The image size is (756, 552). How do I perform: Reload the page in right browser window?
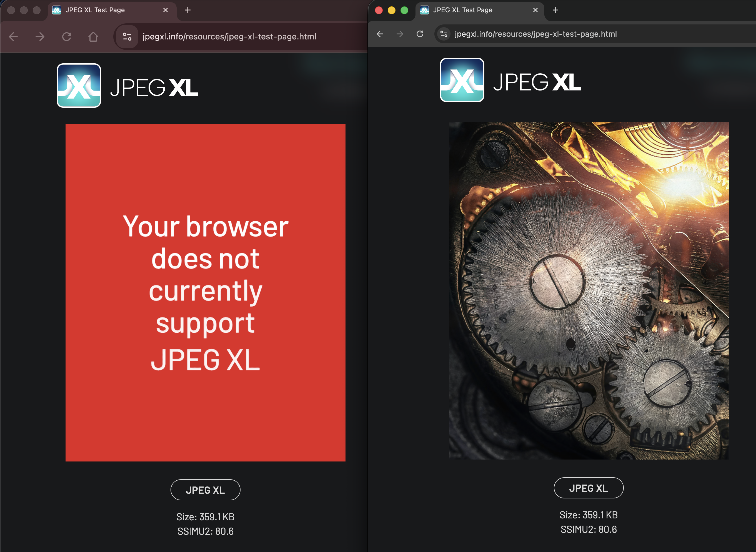pyautogui.click(x=420, y=34)
